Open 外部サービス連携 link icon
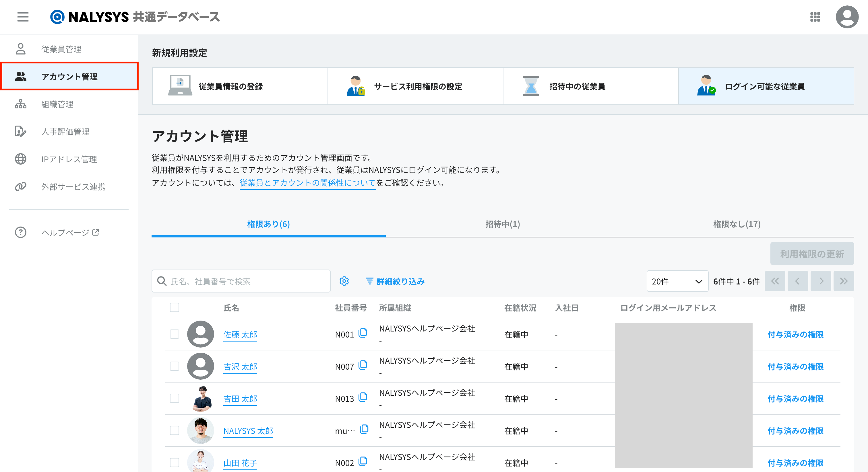Screen dimensions: 868x472 click(x=21, y=186)
